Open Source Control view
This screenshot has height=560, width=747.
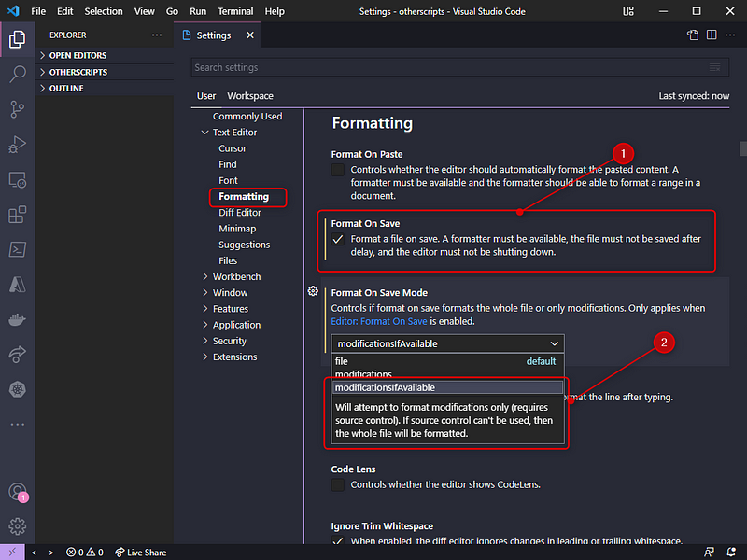[x=17, y=109]
